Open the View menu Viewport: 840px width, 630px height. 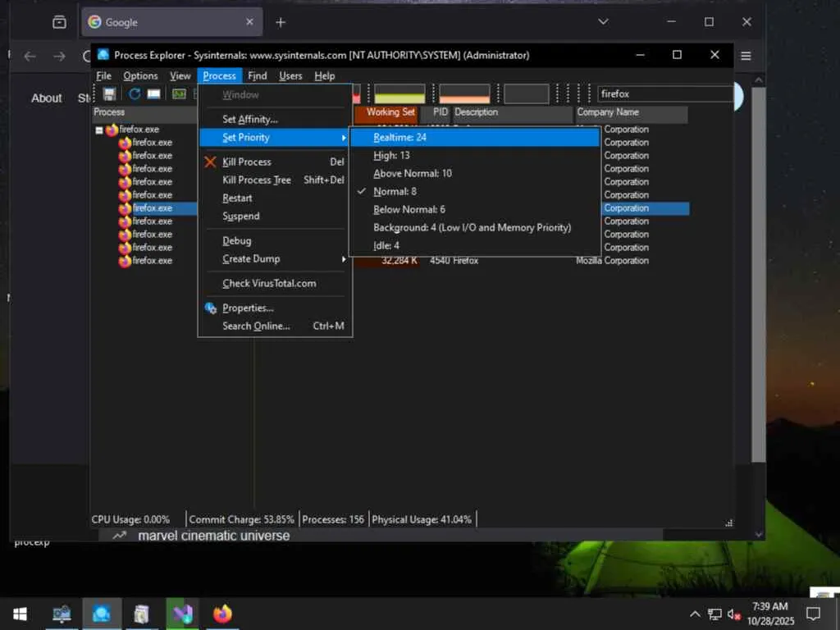click(x=180, y=76)
